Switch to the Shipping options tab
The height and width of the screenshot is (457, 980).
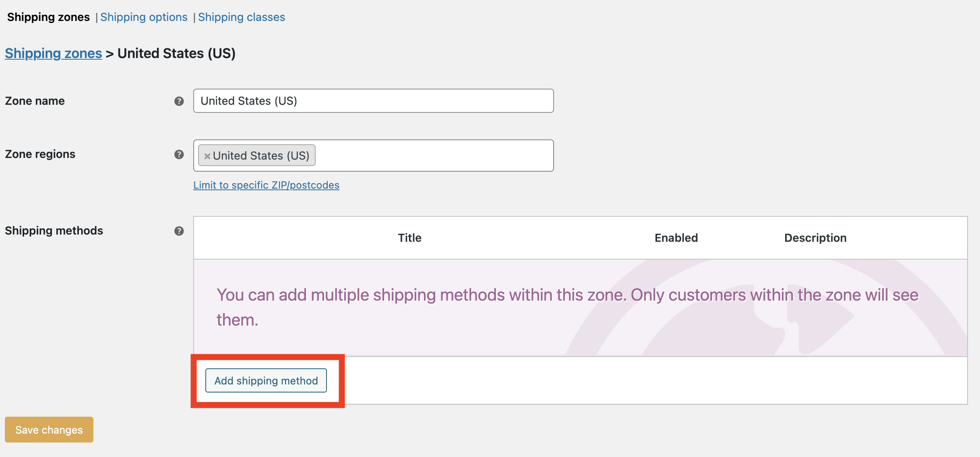pos(144,17)
